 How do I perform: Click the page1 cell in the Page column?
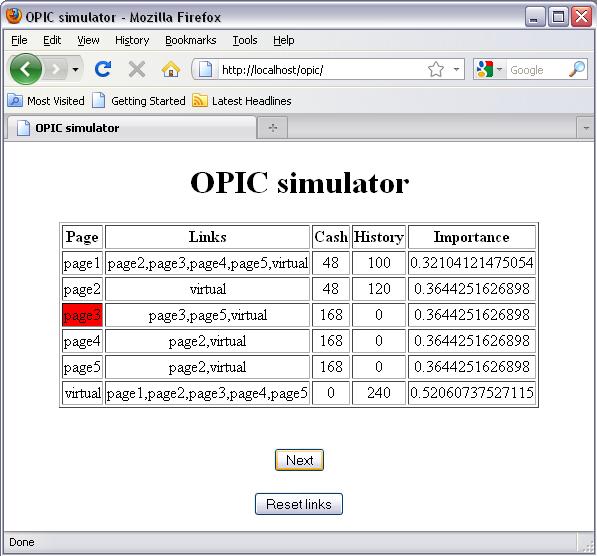[x=82, y=263]
